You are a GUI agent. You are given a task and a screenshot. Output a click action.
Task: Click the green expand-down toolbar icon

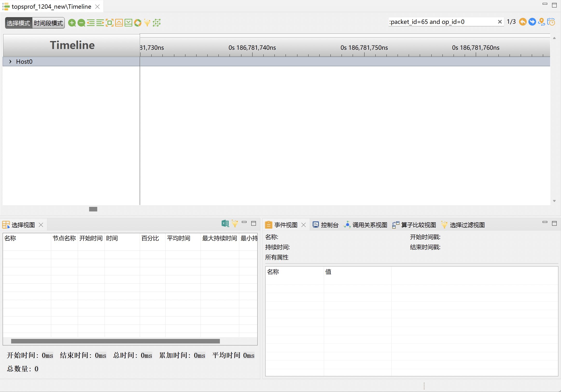click(128, 23)
